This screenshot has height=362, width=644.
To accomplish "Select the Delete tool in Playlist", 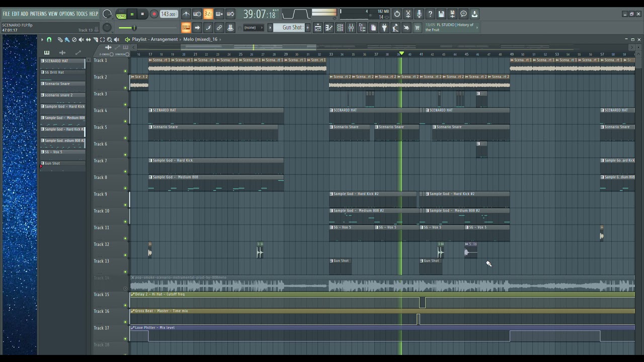I will point(74,39).
